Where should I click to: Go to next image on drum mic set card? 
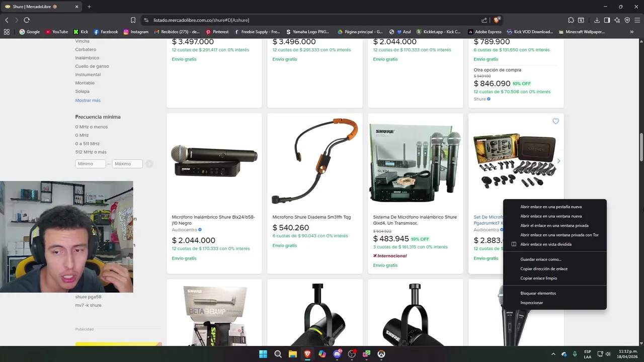(558, 161)
